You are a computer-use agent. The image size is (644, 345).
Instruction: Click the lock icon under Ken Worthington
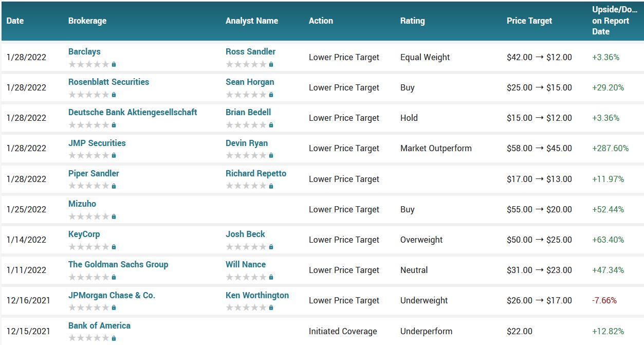point(271,307)
